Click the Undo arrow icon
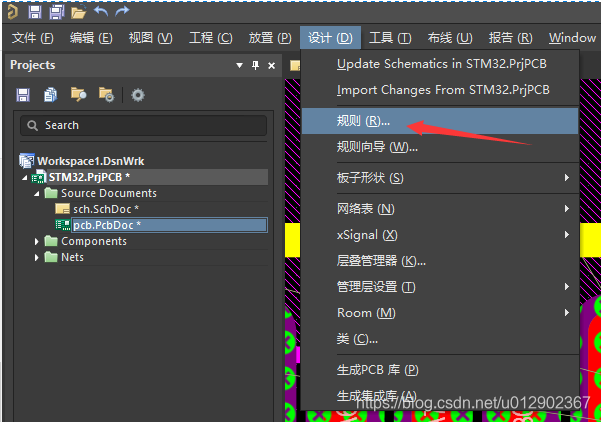 point(101,11)
